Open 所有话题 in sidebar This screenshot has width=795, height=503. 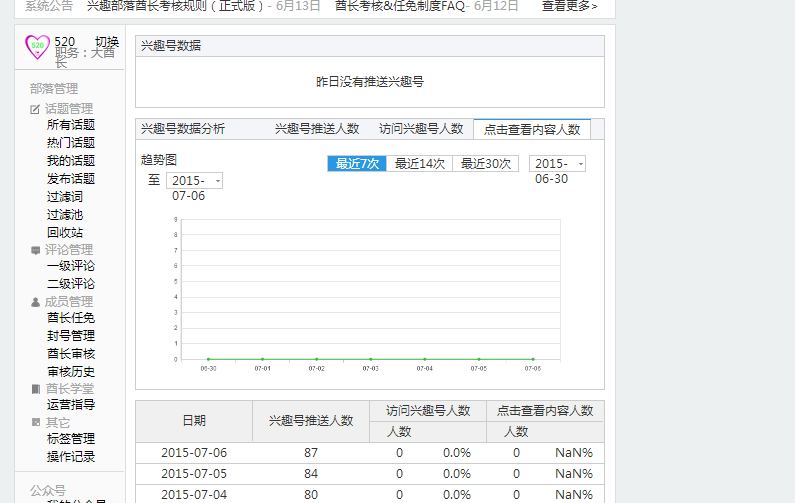71,125
